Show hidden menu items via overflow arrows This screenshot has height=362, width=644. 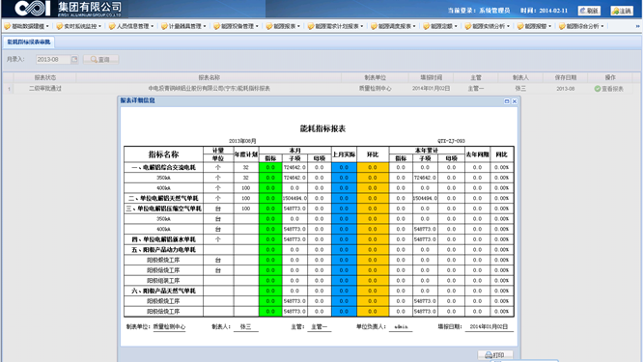coord(638,26)
